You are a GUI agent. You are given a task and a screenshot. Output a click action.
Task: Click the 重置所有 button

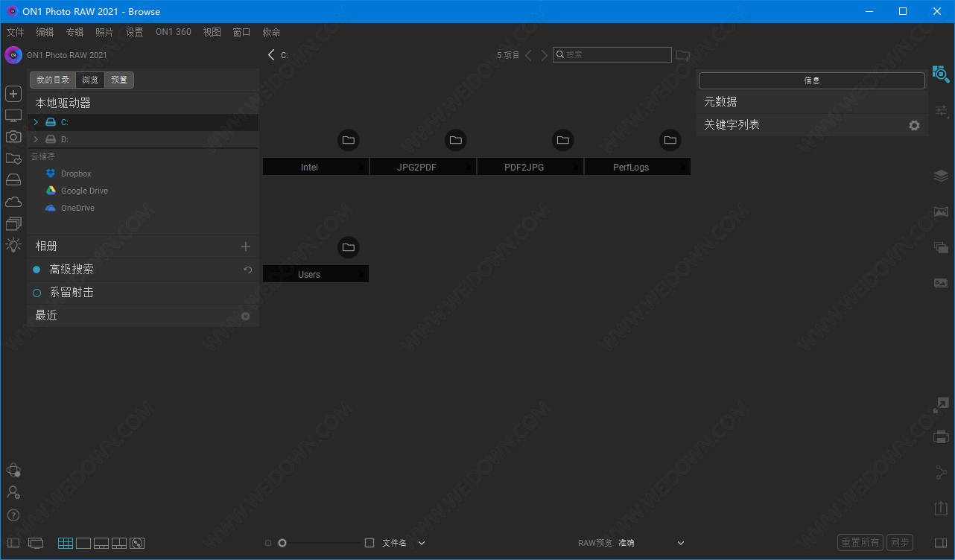tap(860, 543)
